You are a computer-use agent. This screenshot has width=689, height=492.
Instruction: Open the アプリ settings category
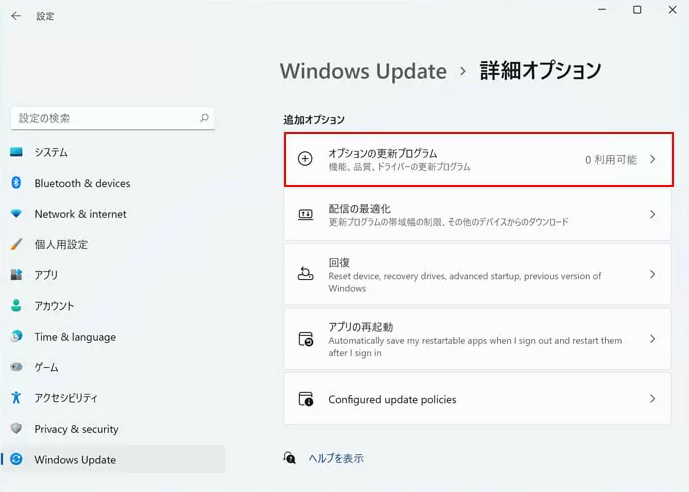112,275
